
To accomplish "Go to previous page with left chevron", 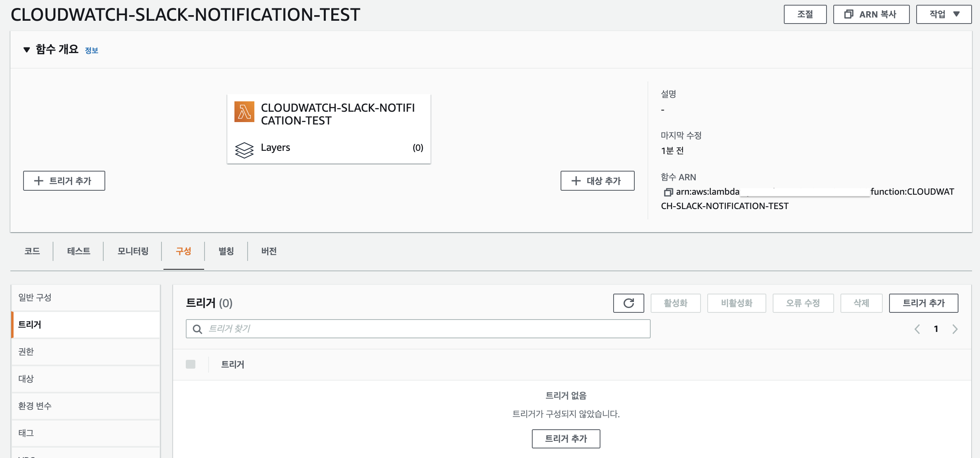I will pos(917,329).
